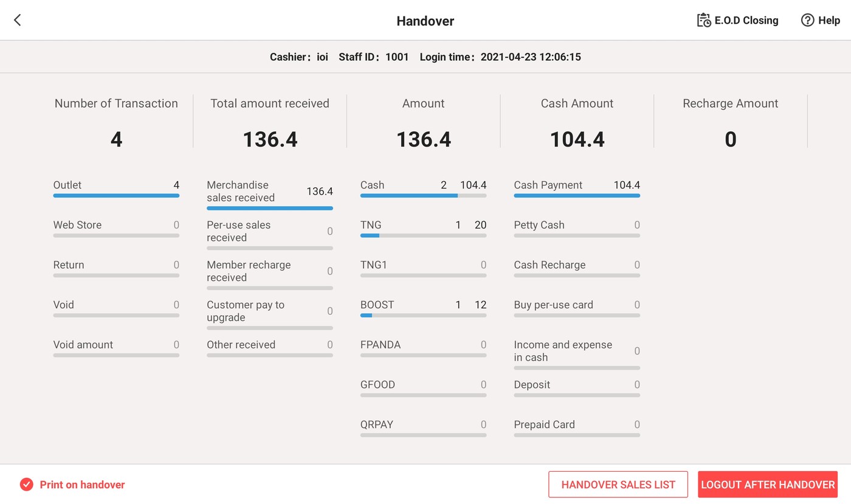The image size is (851, 504).
Task: Click the Petty Cash row
Action: pos(577,229)
